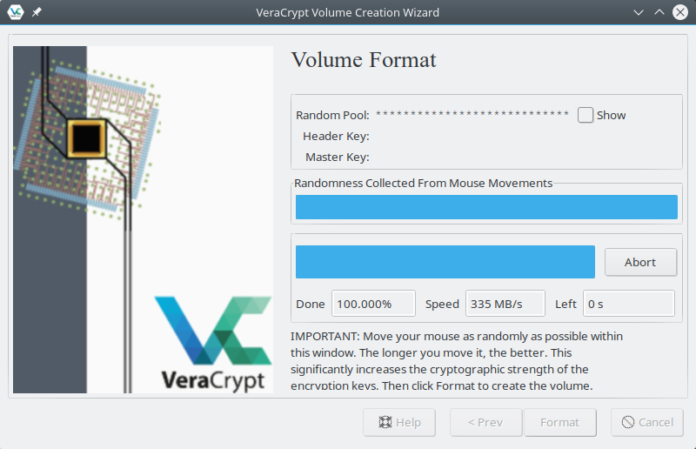Image resolution: width=696 pixels, height=449 pixels.
Task: Click the Done percentage field
Action: click(373, 304)
